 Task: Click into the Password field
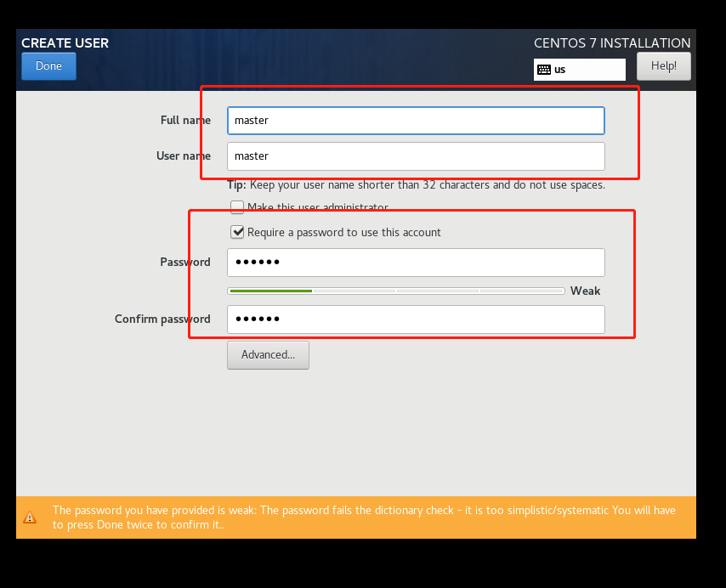pyautogui.click(x=416, y=263)
